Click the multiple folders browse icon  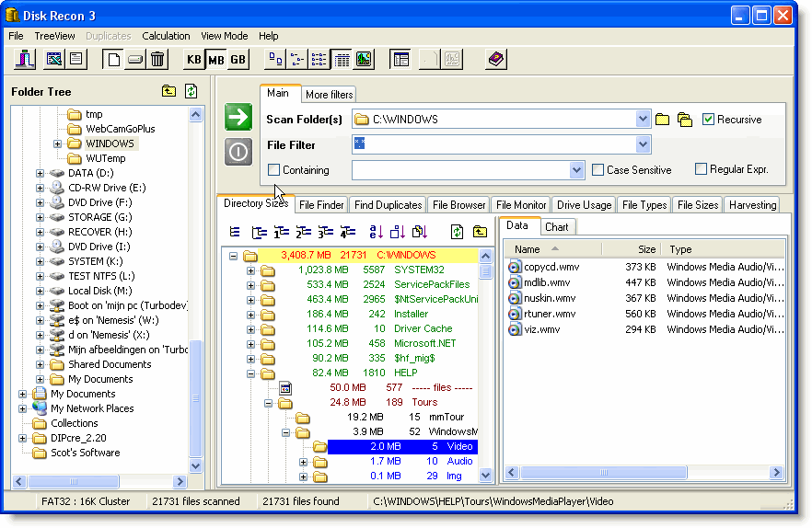tap(685, 120)
